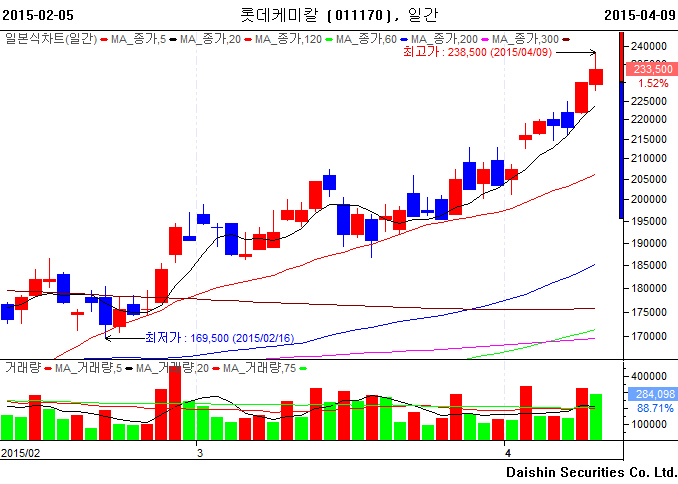Click the 최고가 : 238,500 (2015/04/09) annotation
Image resolution: width=678 pixels, height=484 pixels.
pos(477,52)
